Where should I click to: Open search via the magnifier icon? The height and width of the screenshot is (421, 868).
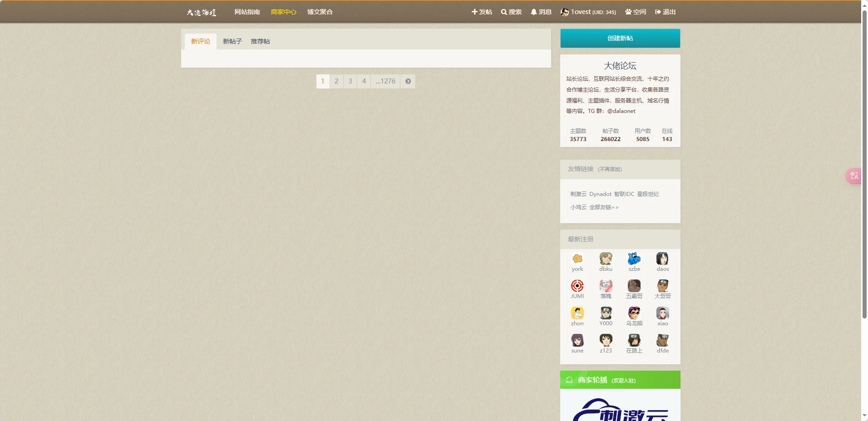503,12
